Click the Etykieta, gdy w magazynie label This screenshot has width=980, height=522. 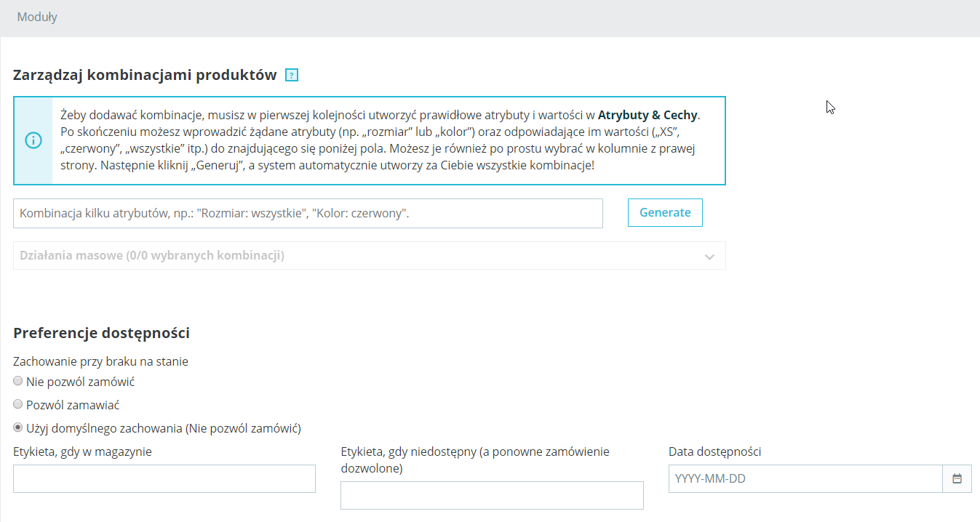[x=82, y=451]
